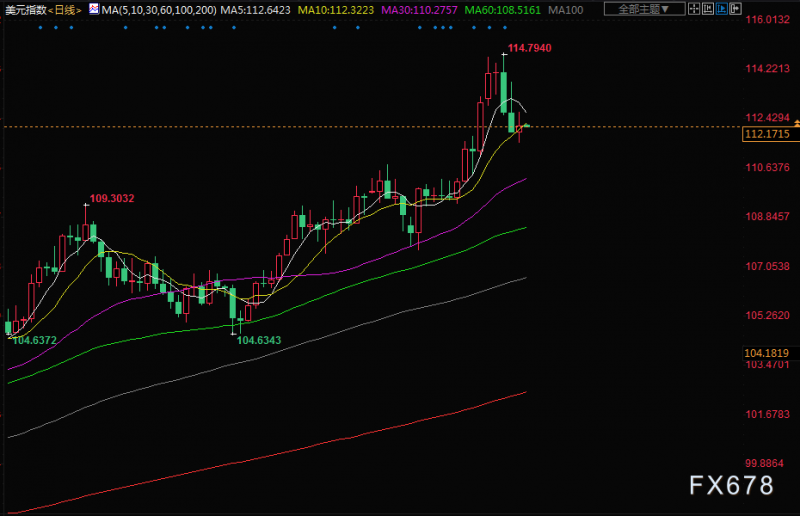
Task: Click the current price tag 112.1715
Action: [769, 134]
